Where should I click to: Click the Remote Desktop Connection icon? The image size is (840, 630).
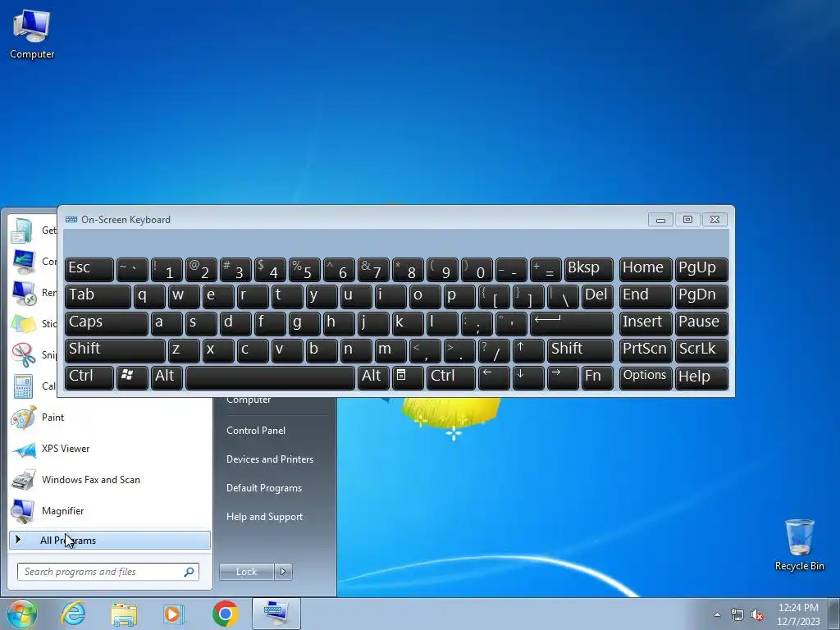point(23,293)
